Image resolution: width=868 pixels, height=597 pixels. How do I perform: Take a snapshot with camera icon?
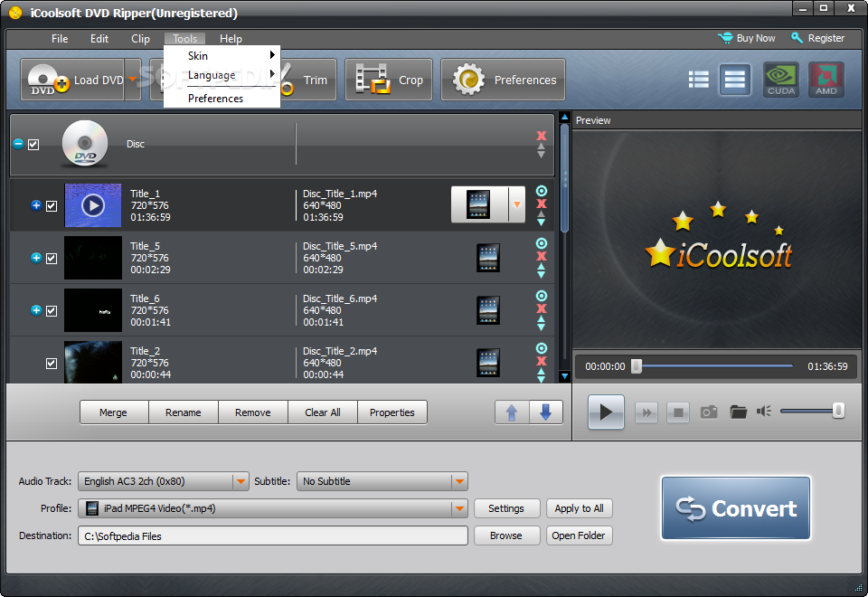pyautogui.click(x=709, y=412)
